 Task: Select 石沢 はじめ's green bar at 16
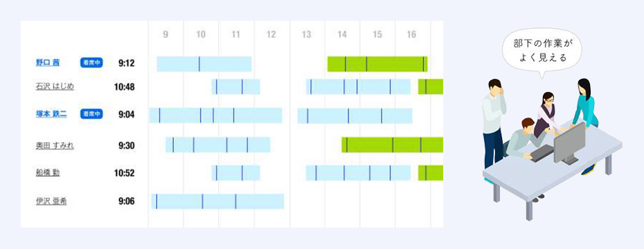[x=431, y=86]
